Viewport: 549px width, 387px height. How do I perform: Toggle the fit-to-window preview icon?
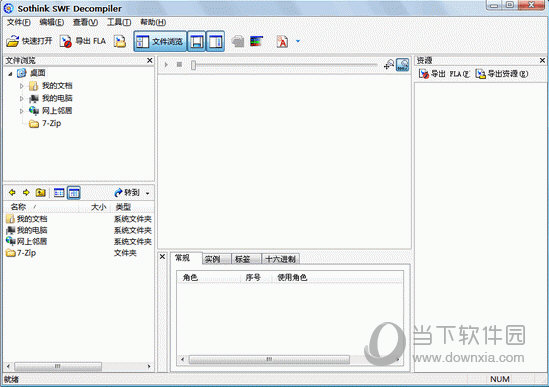click(x=403, y=64)
